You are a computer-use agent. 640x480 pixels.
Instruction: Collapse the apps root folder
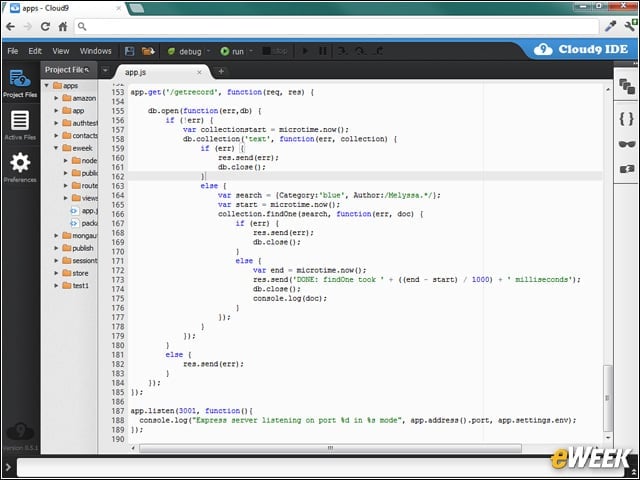click(47, 86)
